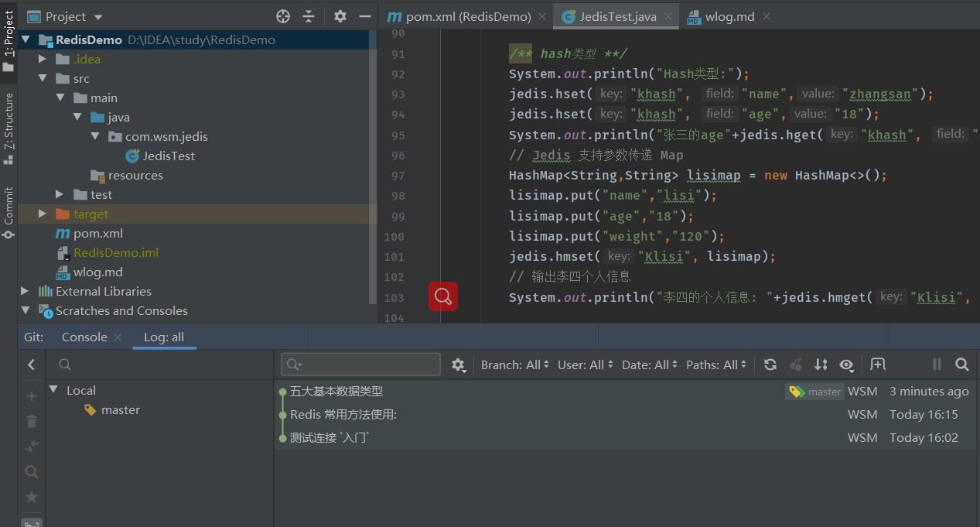This screenshot has height=527, width=980.
Task: Locate the opened file via the crosshair icon
Action: pos(283,16)
